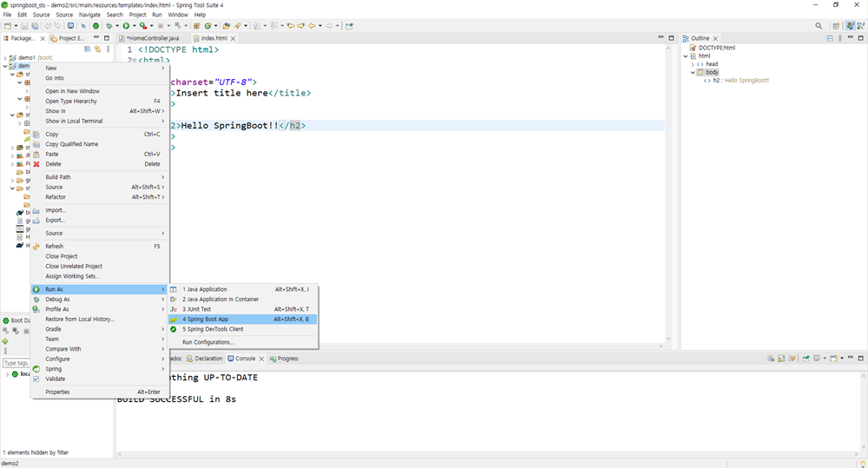Choose Properties in context menu
This screenshot has width=868, height=468.
100,392
